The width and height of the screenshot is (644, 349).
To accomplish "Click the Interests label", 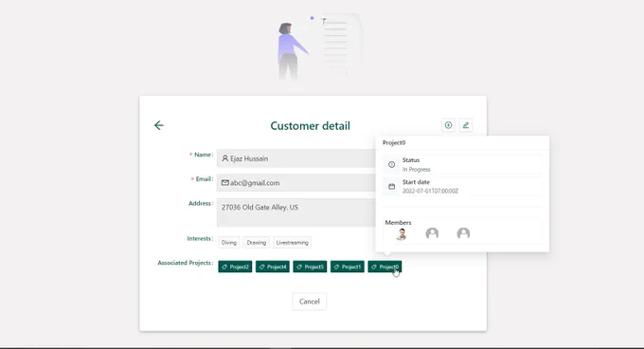I will [200, 238].
